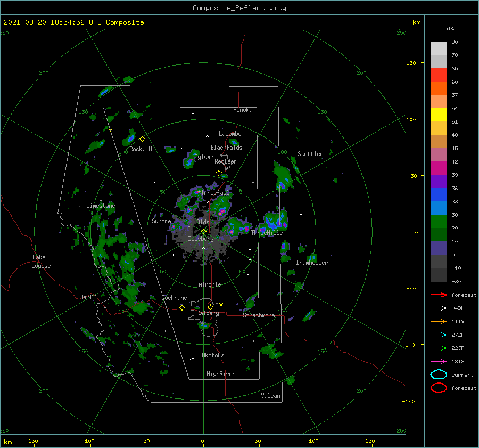
Task: Click the Vulcan city label
Action: (x=271, y=396)
